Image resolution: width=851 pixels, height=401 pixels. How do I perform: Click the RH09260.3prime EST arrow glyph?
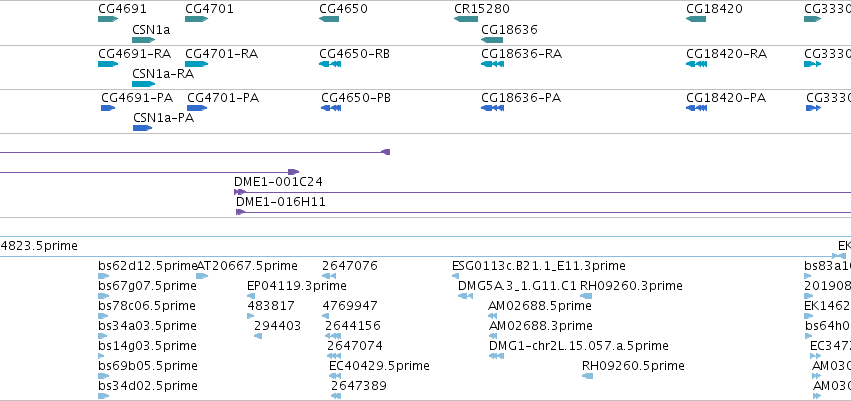586,296
